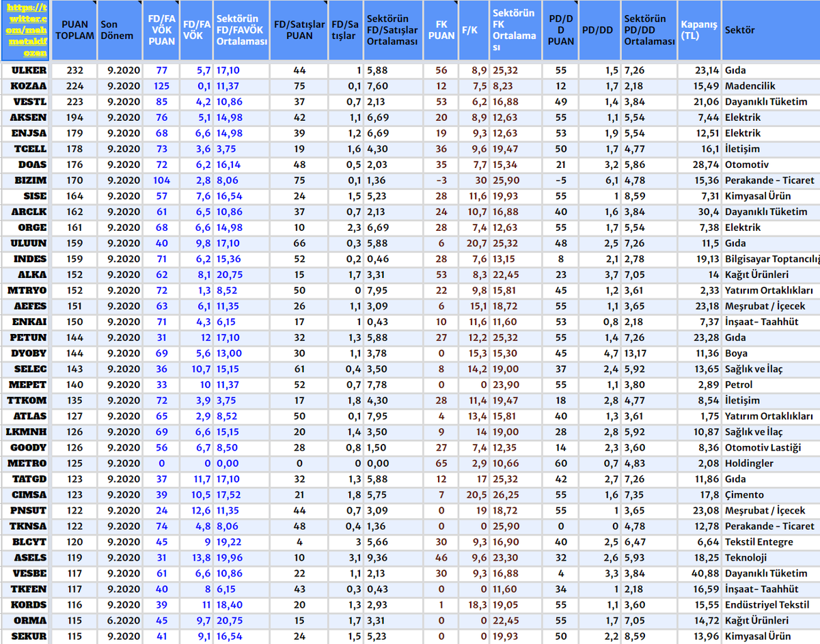
Task: Click the Holdingler sector cell for METRO
Action: (771, 463)
